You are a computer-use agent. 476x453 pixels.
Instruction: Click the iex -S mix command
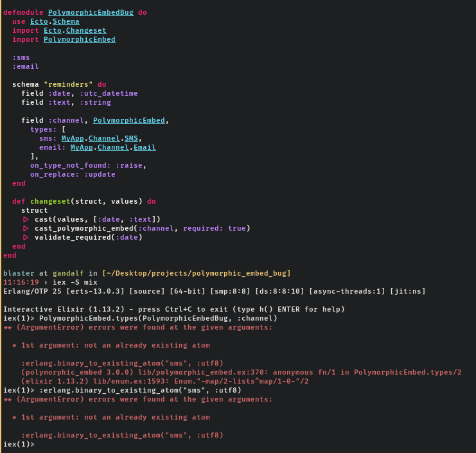click(75, 282)
